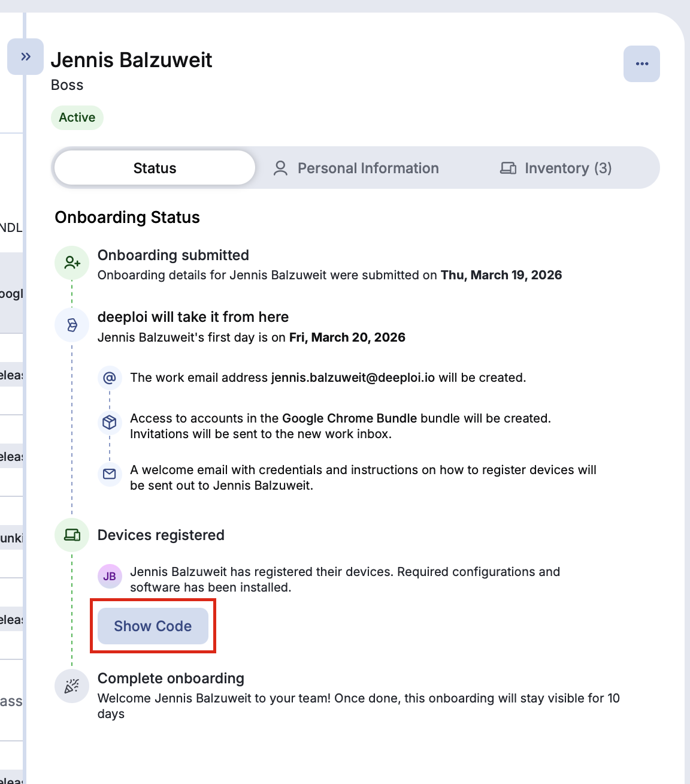Click the bundle box icon
The image size is (690, 784).
110,423
